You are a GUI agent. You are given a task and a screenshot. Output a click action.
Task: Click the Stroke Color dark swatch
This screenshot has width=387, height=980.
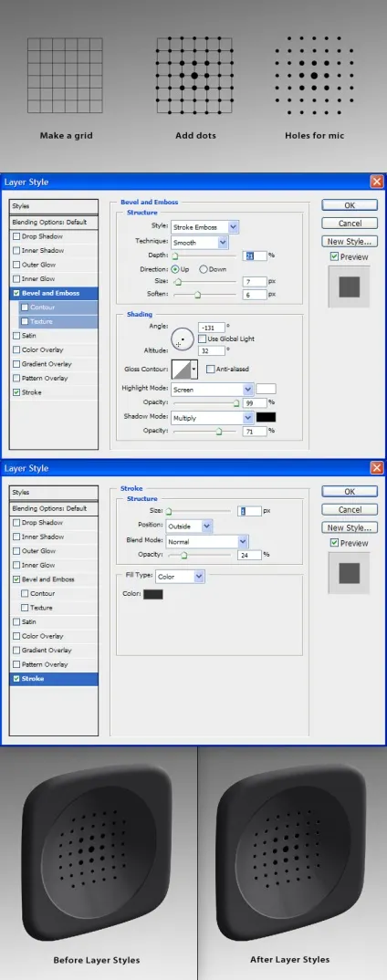(153, 594)
